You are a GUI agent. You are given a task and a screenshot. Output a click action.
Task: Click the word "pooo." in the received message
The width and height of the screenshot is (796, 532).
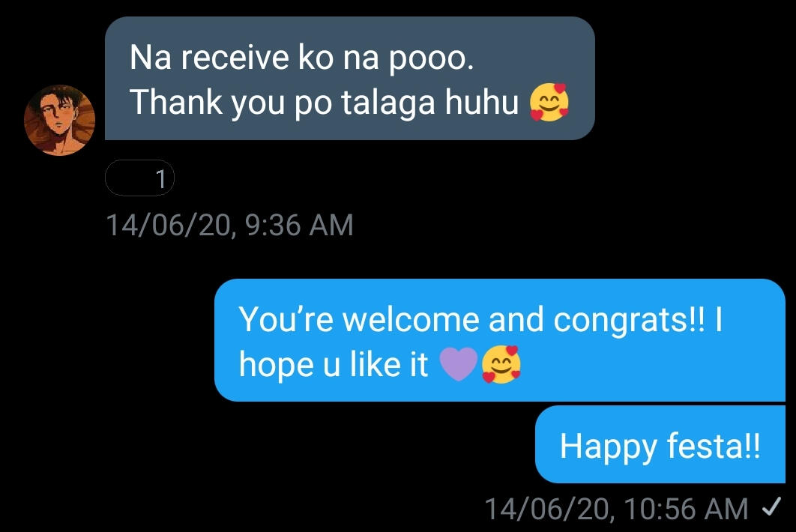pos(432,59)
